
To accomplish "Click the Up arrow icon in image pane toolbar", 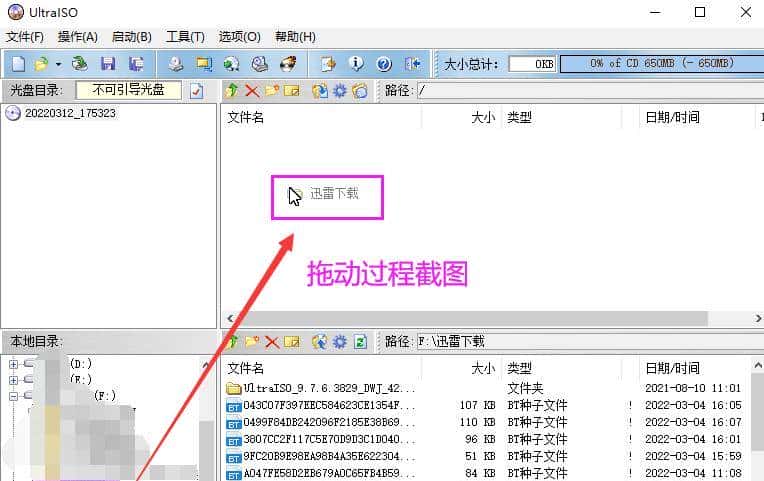I will click(x=232, y=90).
